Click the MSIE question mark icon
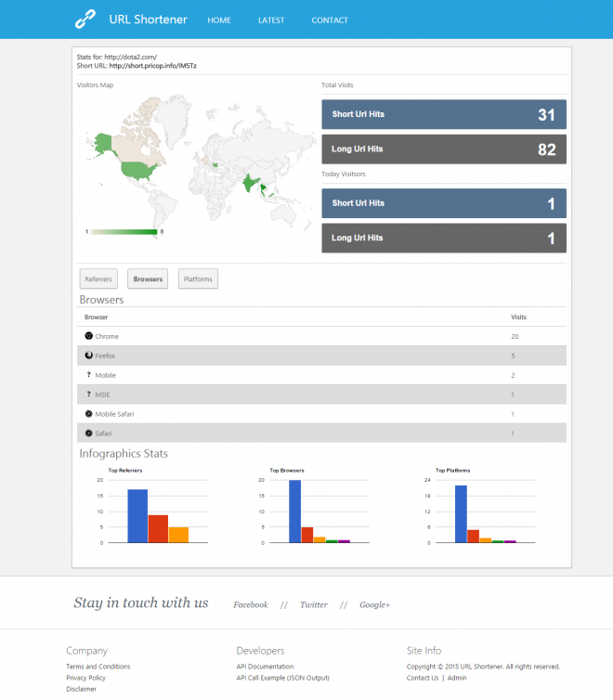This screenshot has height=700, width=613. (x=89, y=395)
